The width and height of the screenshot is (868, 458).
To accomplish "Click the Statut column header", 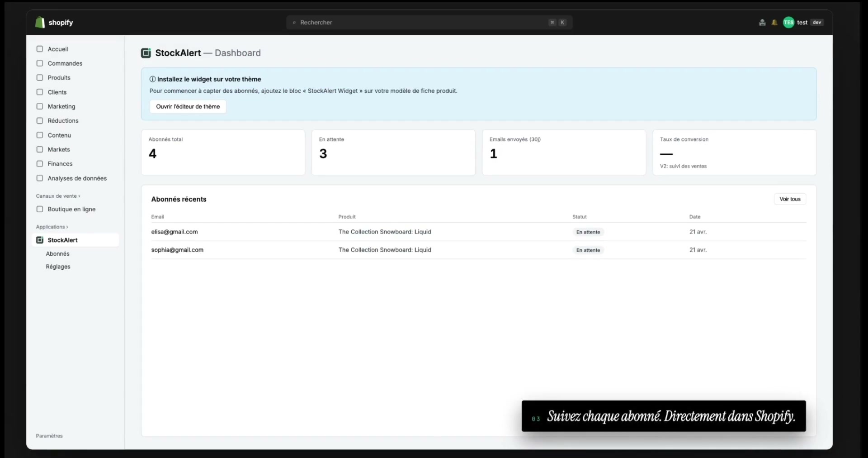I will (x=580, y=217).
